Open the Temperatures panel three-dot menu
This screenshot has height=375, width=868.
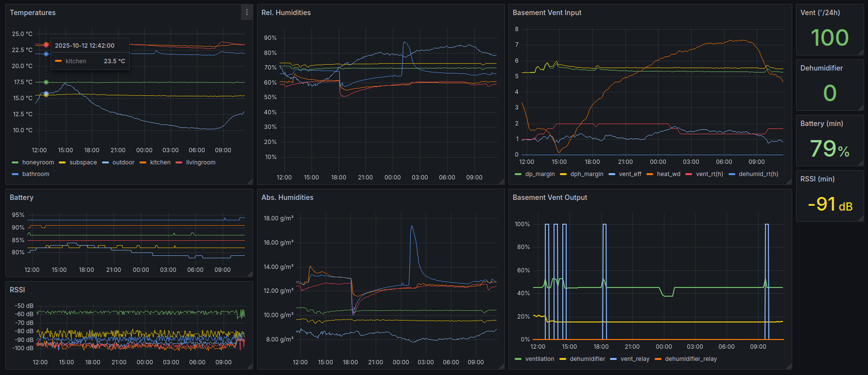point(247,13)
